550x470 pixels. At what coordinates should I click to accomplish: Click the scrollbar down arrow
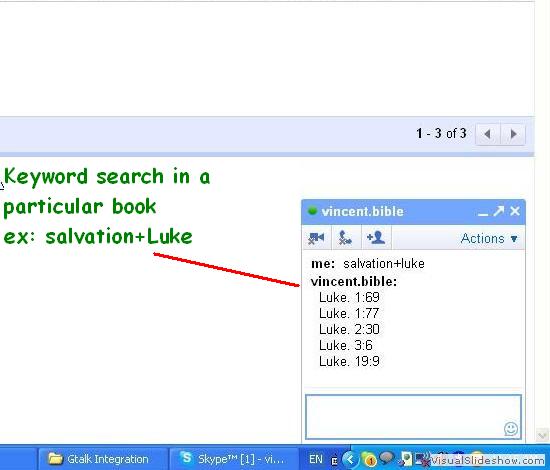click(x=543, y=435)
